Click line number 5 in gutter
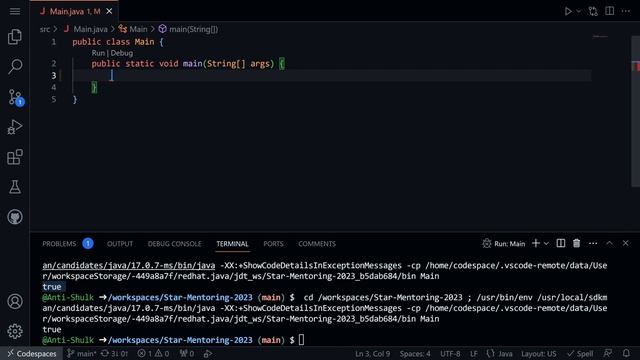 click(53, 99)
